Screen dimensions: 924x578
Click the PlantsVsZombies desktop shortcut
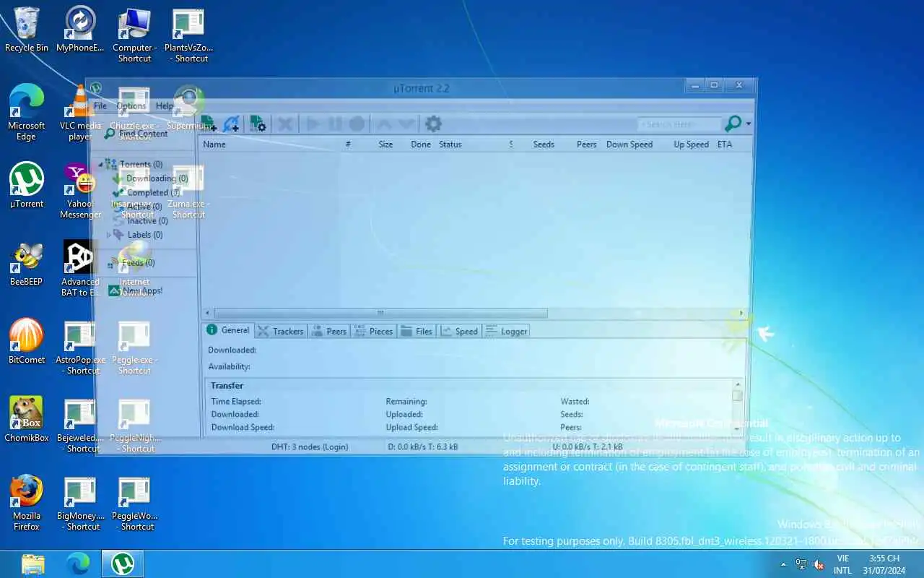pyautogui.click(x=188, y=35)
